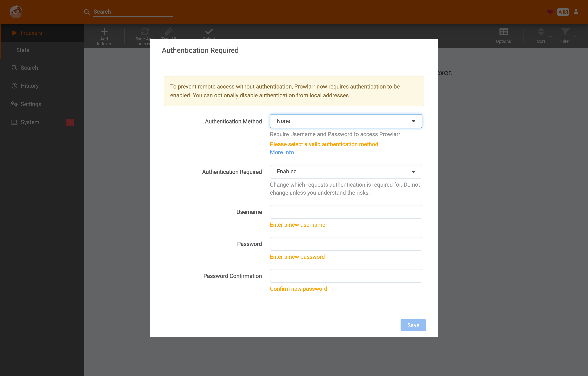Viewport: 588px width, 376px height.
Task: Click the Username input field
Action: pos(346,212)
